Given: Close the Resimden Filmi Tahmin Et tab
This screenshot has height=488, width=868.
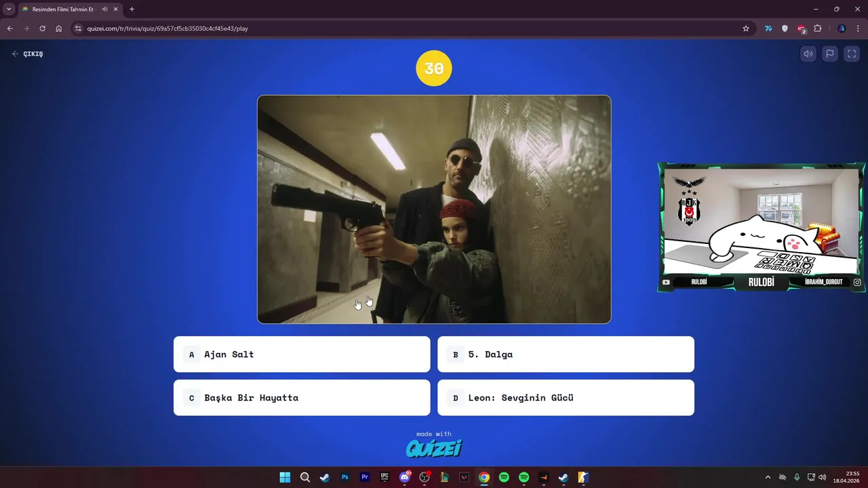Looking at the screenshot, I should pyautogui.click(x=116, y=9).
